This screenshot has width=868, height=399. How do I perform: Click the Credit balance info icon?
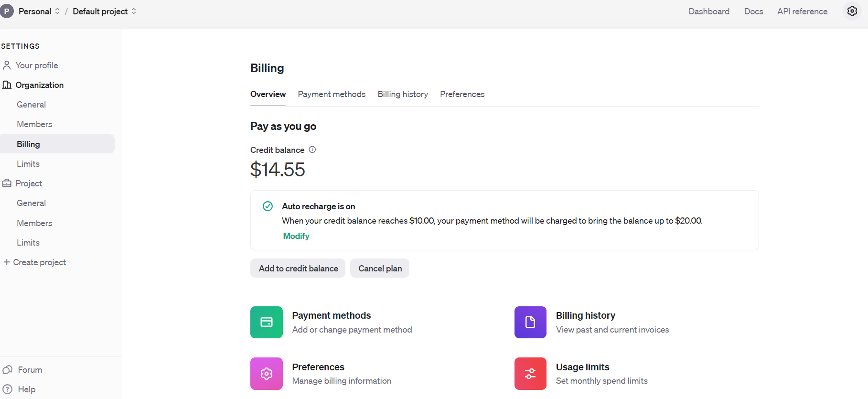click(x=312, y=150)
